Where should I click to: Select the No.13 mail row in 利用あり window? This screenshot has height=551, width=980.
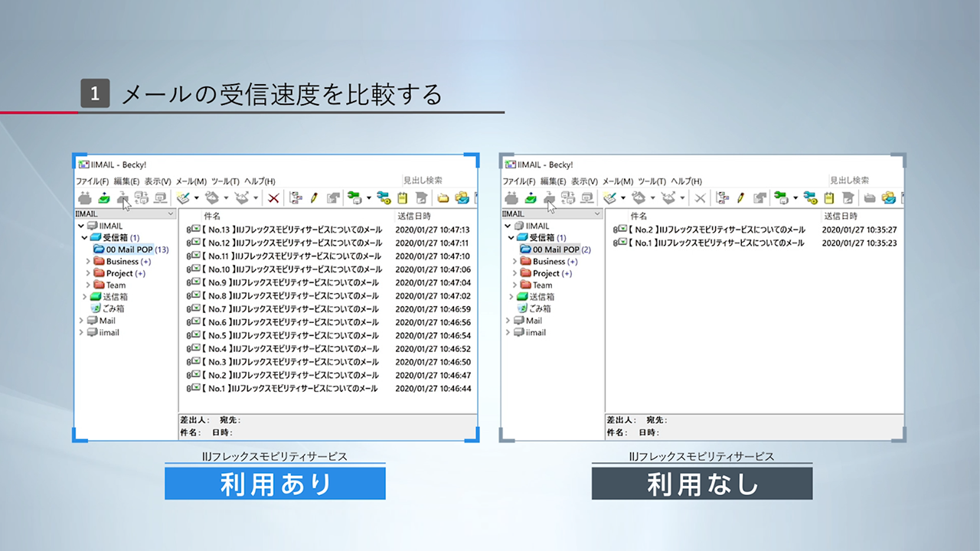(328, 230)
